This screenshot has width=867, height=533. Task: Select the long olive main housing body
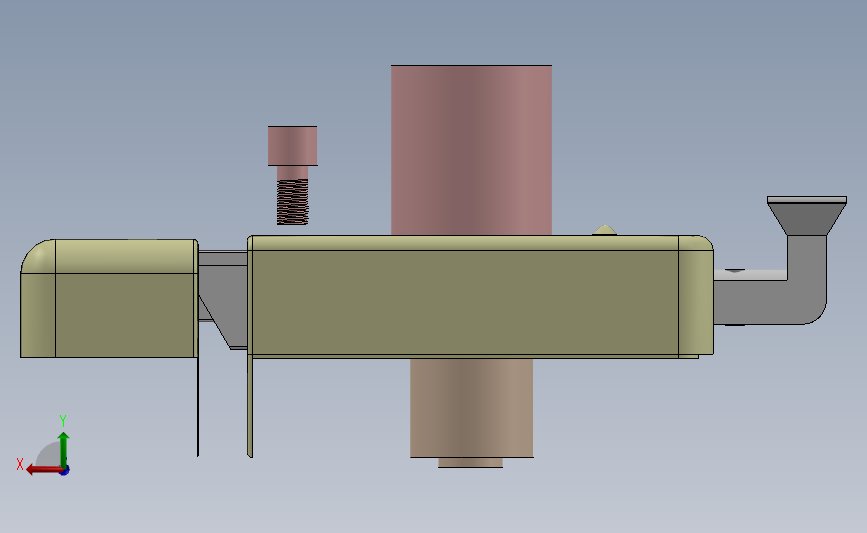click(x=480, y=297)
